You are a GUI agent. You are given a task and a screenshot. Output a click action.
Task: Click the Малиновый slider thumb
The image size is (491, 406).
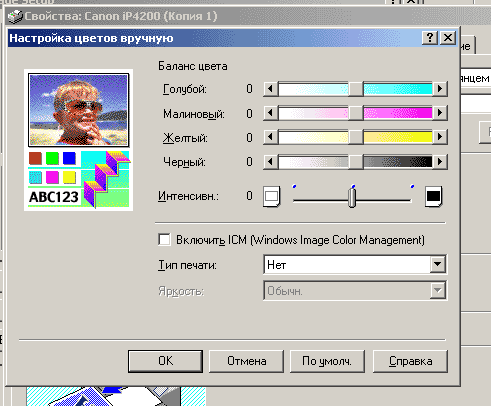356,113
